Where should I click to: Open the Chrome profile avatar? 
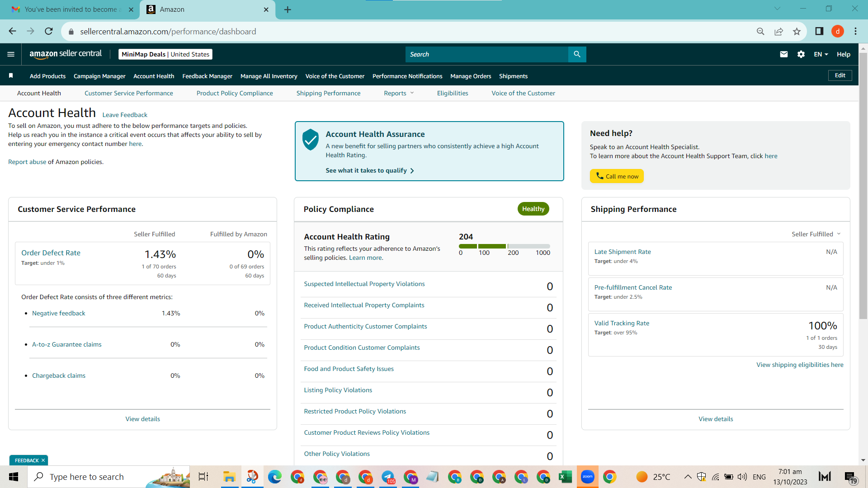838,31
